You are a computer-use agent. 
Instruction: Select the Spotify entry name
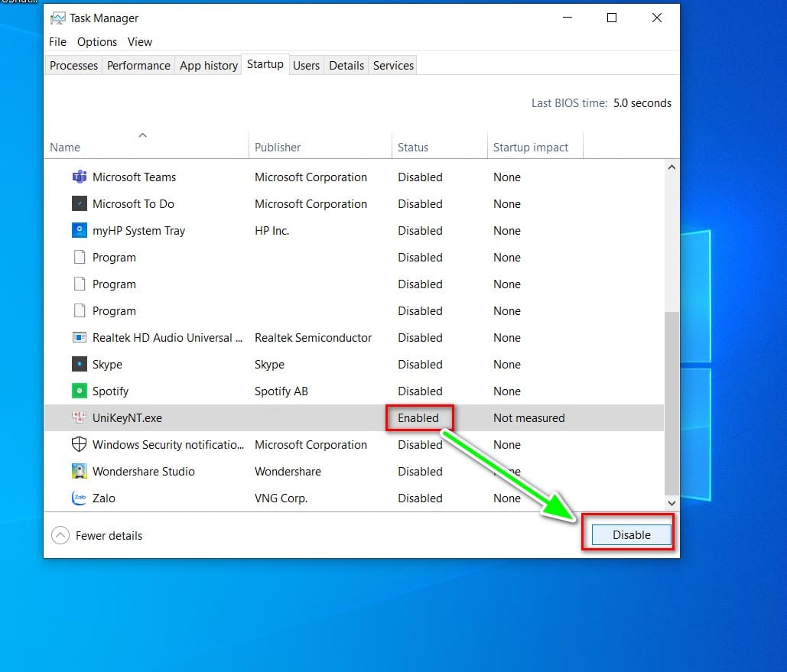pyautogui.click(x=110, y=391)
